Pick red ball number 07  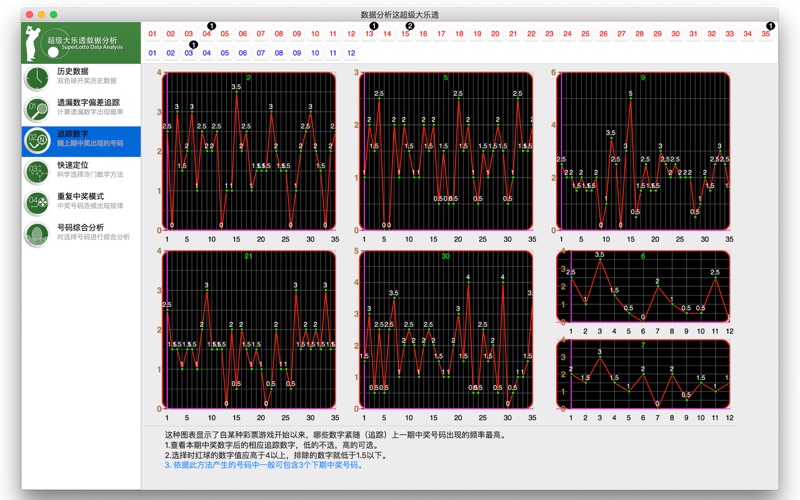click(261, 34)
